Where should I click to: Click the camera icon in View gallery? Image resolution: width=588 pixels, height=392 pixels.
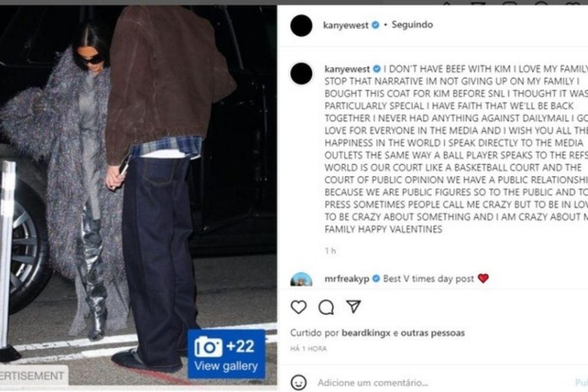tap(208, 347)
